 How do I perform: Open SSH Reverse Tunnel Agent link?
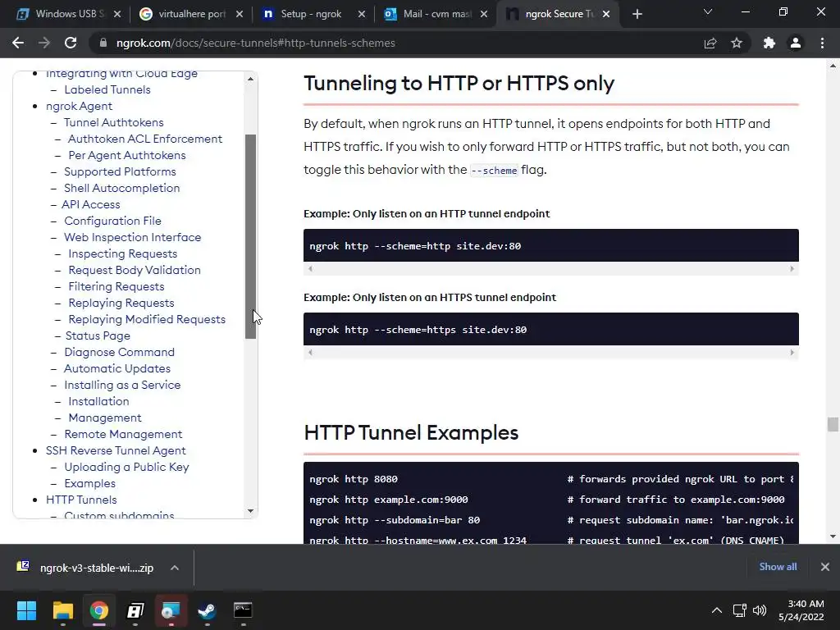pos(116,450)
